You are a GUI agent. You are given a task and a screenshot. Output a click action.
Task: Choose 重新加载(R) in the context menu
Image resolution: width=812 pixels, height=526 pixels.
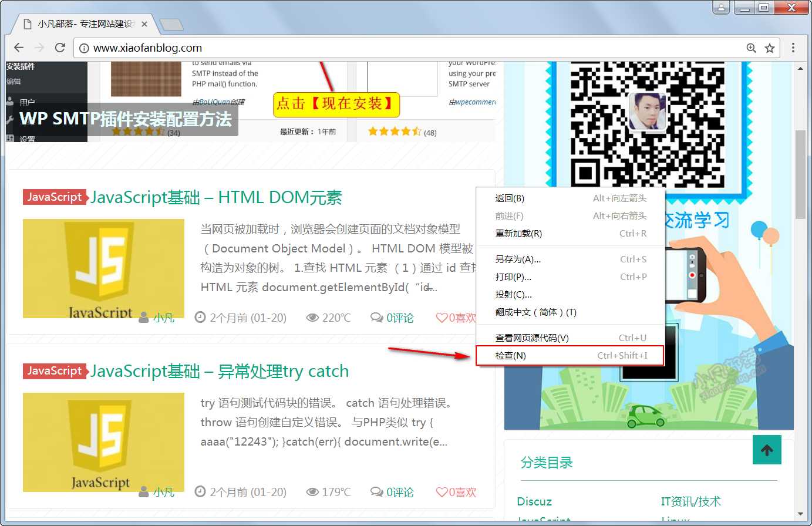point(570,234)
